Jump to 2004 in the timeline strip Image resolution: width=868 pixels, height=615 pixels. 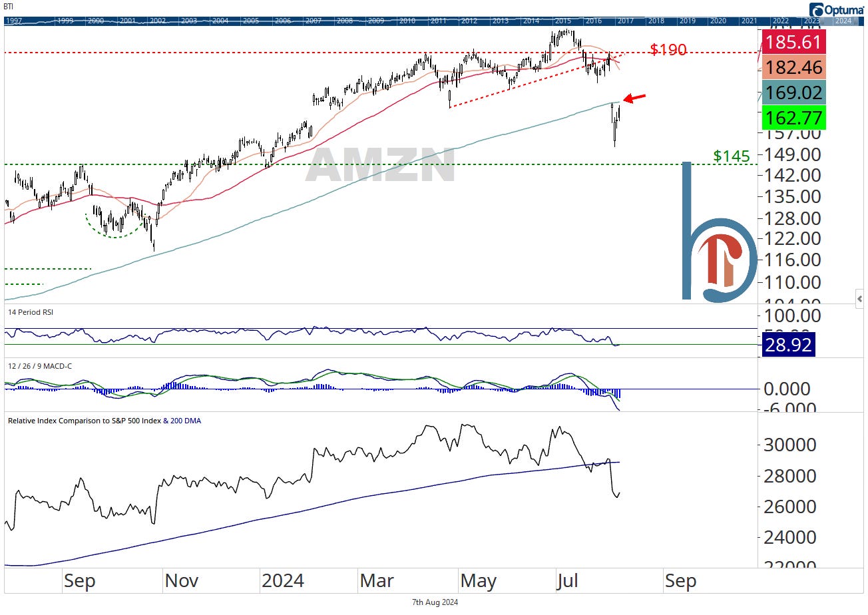[x=220, y=21]
